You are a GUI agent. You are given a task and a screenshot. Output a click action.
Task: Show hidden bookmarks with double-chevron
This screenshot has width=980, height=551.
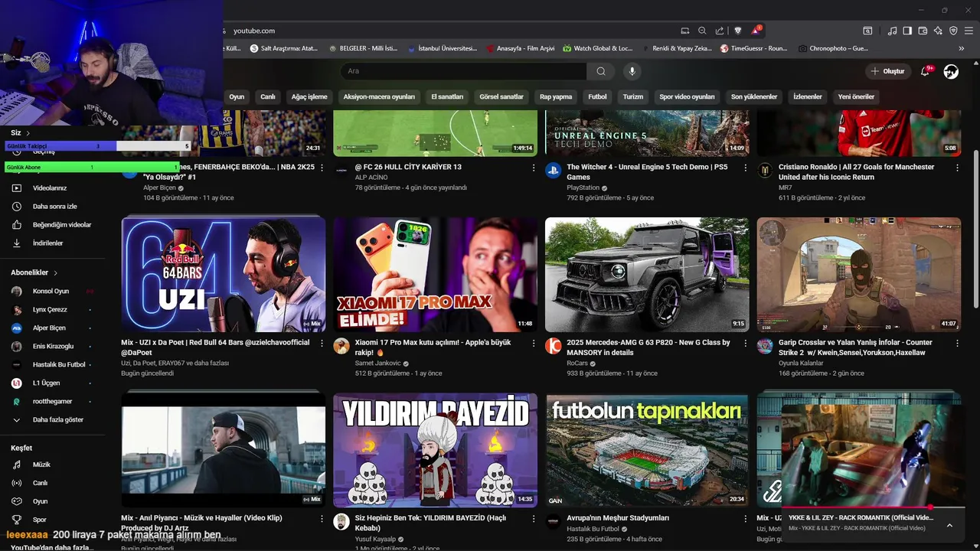click(x=962, y=48)
